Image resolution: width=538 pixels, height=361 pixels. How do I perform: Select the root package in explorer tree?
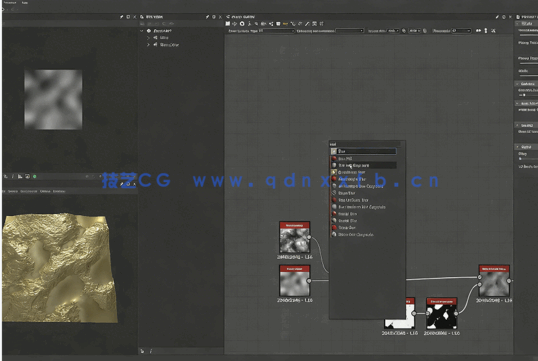[163, 31]
